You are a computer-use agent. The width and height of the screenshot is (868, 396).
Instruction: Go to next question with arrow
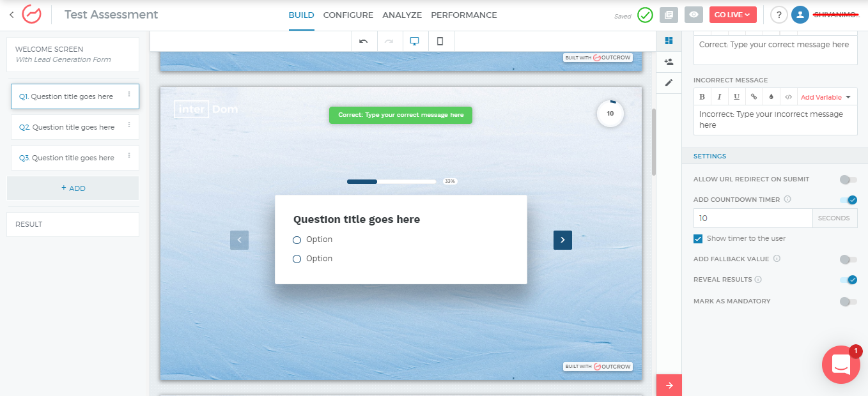click(562, 240)
